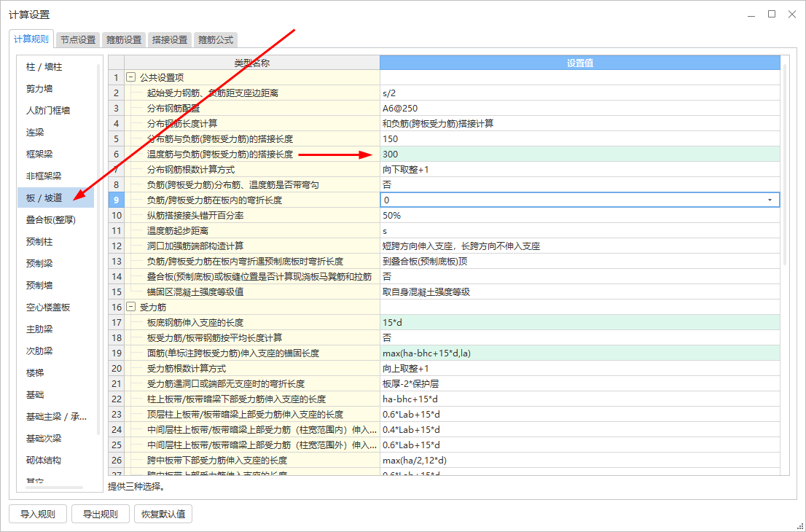Screen dimensions: 806x532
Task: Click the 300 搭接长度 value cell
Action: [580, 154]
